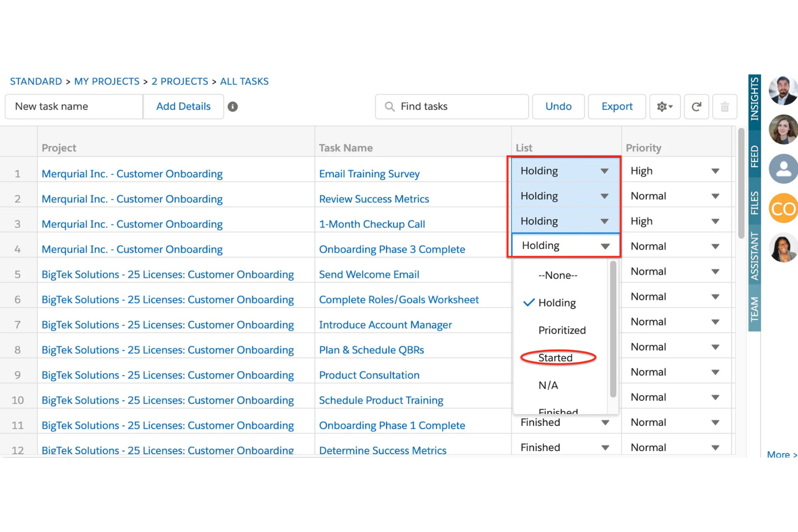The height and width of the screenshot is (532, 798).
Task: Click the refresh icon
Action: 696,106
